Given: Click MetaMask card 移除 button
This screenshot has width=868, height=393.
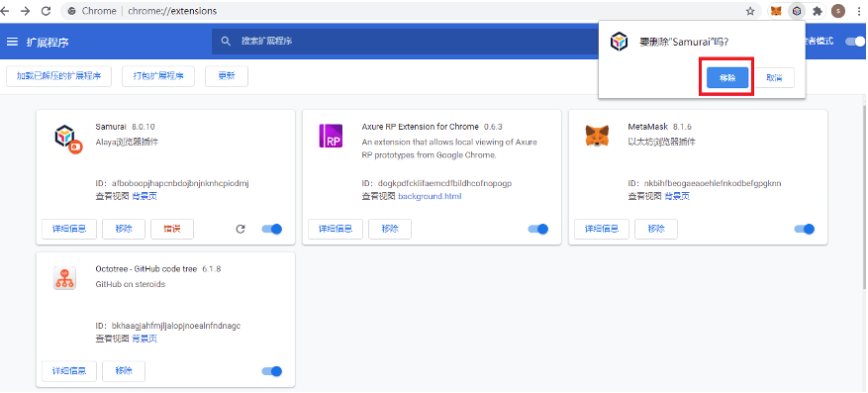Looking at the screenshot, I should tap(656, 229).
